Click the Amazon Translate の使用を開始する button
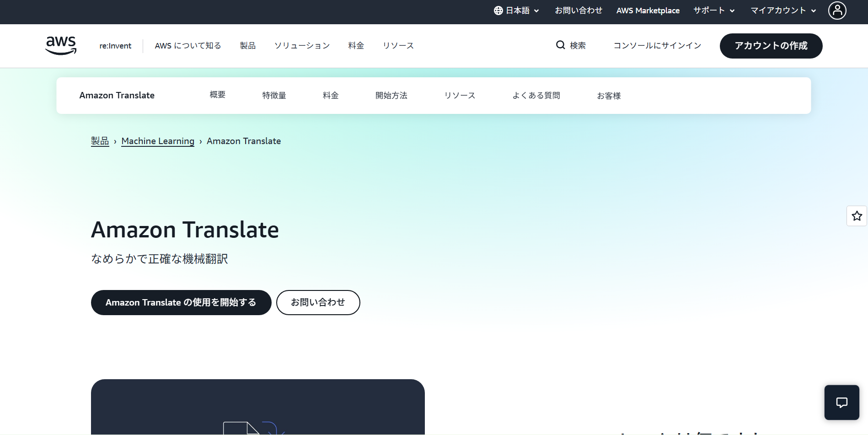This screenshot has width=868, height=435. pos(181,302)
